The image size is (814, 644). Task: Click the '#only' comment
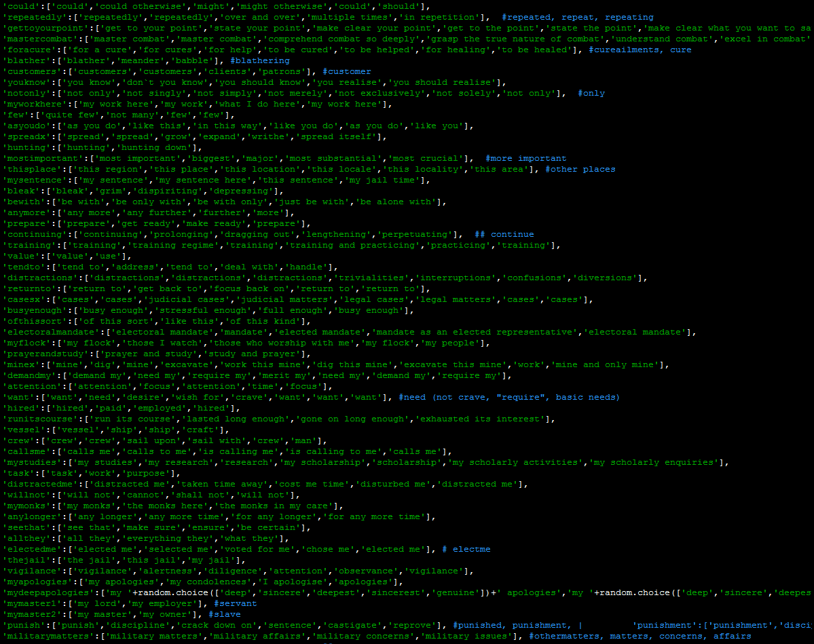(x=591, y=94)
